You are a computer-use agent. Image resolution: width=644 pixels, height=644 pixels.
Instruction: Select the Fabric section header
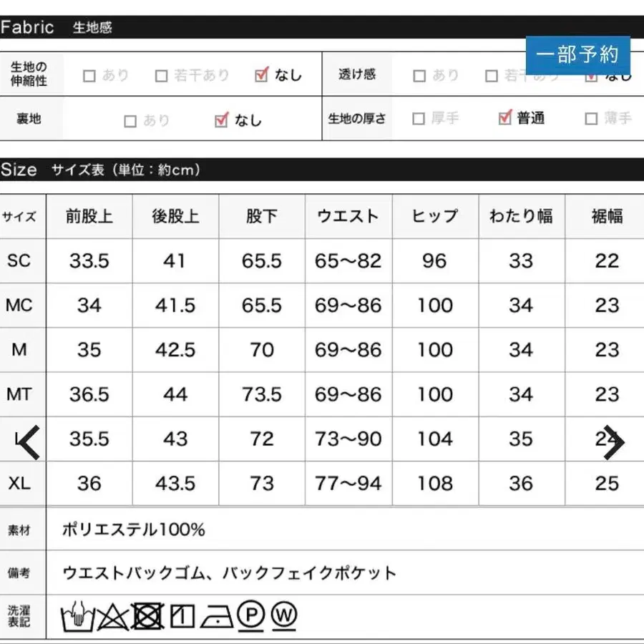coord(29,26)
